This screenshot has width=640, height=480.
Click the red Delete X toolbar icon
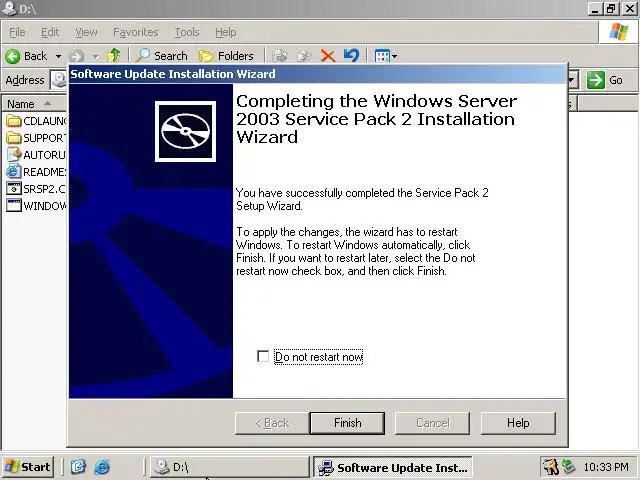tap(328, 56)
